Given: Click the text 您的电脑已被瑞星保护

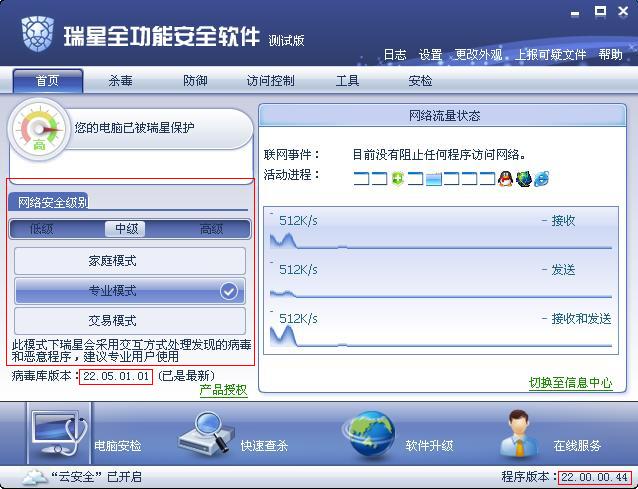Looking at the screenshot, I should coord(134,128).
